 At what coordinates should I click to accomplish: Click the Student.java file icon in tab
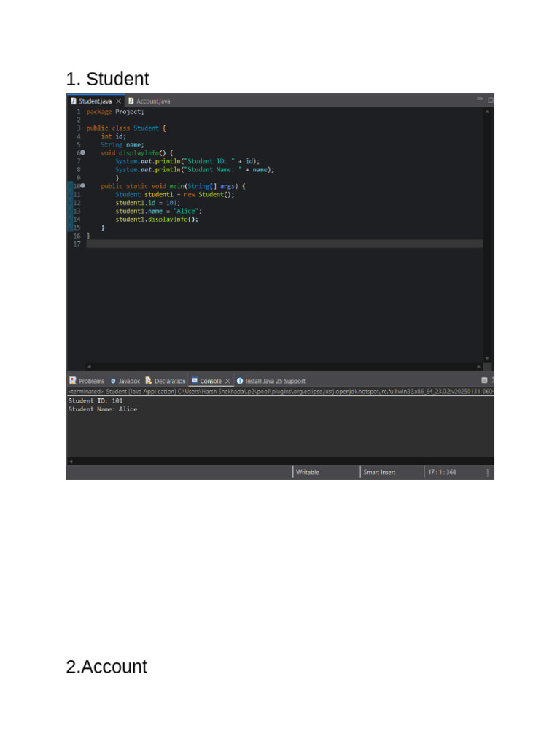(74, 101)
